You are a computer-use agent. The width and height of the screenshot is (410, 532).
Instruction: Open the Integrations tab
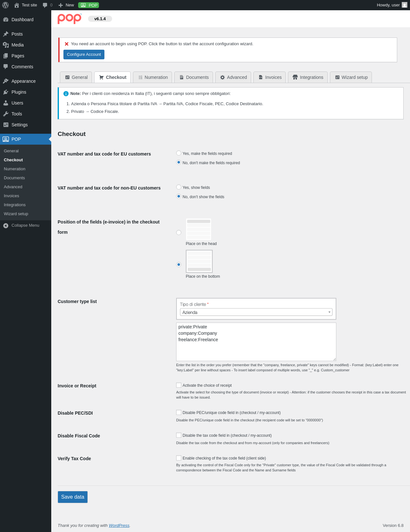pos(308,77)
